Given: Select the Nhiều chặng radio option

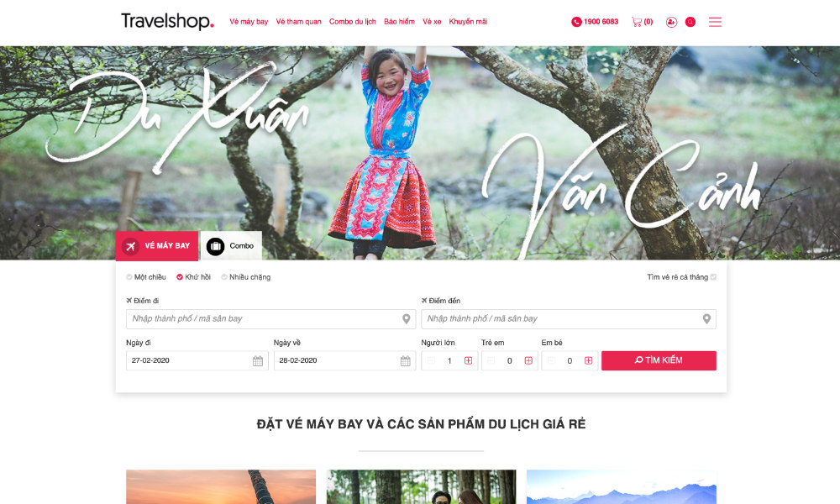Looking at the screenshot, I should 224,277.
